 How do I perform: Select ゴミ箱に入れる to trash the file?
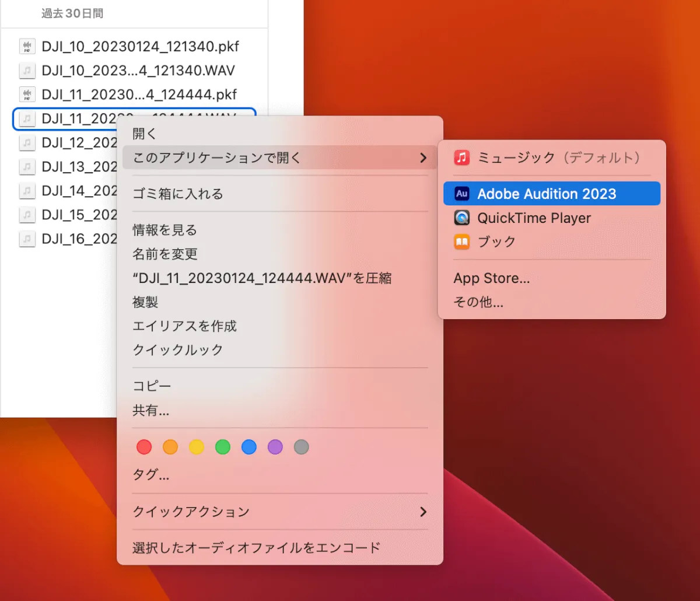[178, 194]
